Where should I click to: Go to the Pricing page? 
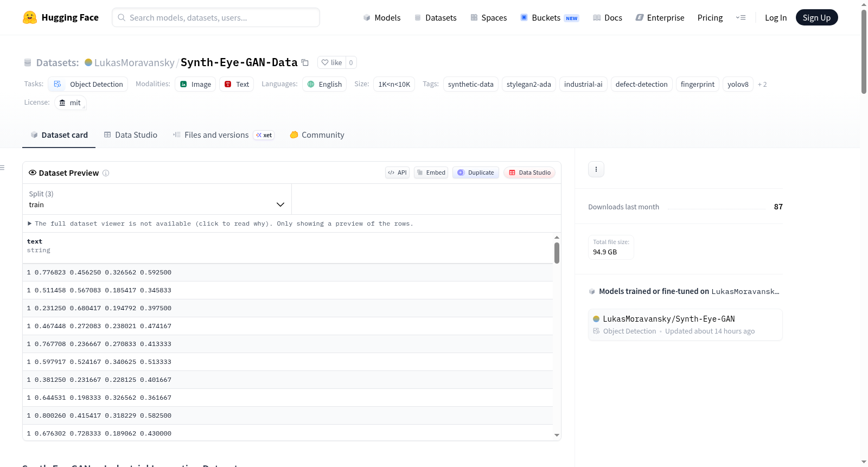pos(710,18)
